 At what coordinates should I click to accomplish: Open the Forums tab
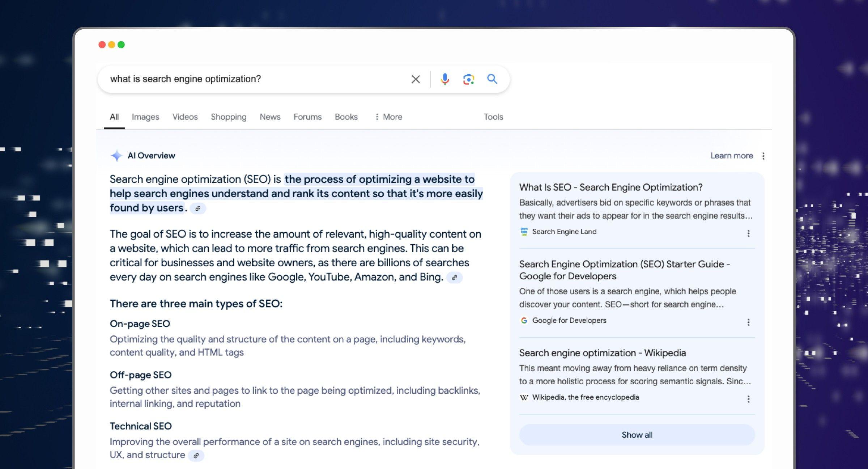click(x=307, y=117)
